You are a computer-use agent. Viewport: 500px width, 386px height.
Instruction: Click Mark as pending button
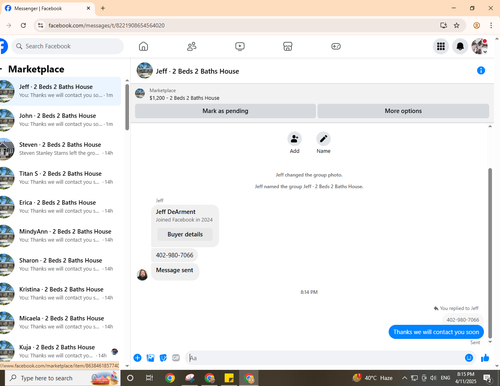point(225,111)
